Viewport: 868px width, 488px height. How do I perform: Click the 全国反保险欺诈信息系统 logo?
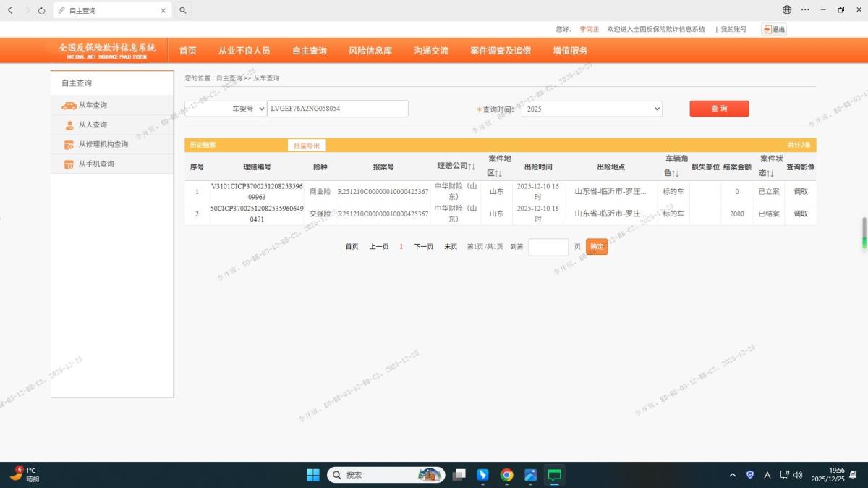click(x=107, y=50)
